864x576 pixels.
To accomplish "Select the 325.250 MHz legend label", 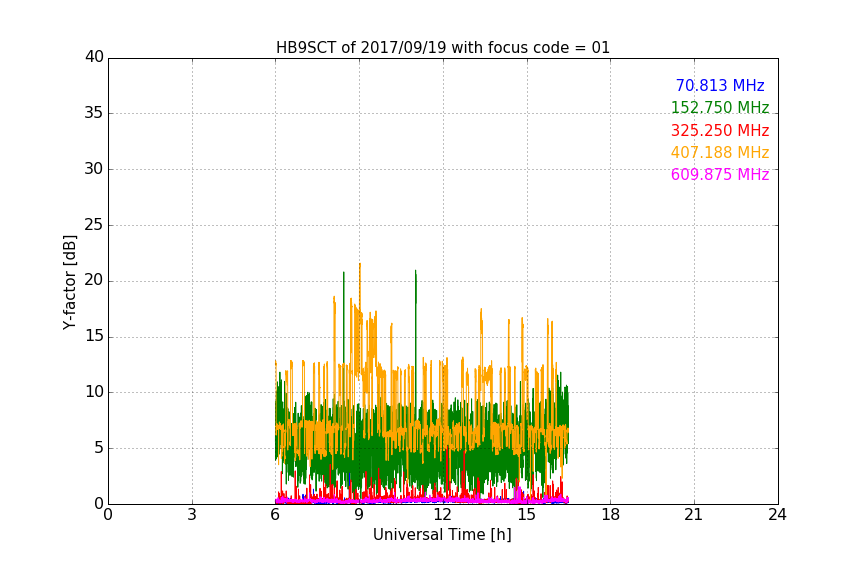I will 720,130.
